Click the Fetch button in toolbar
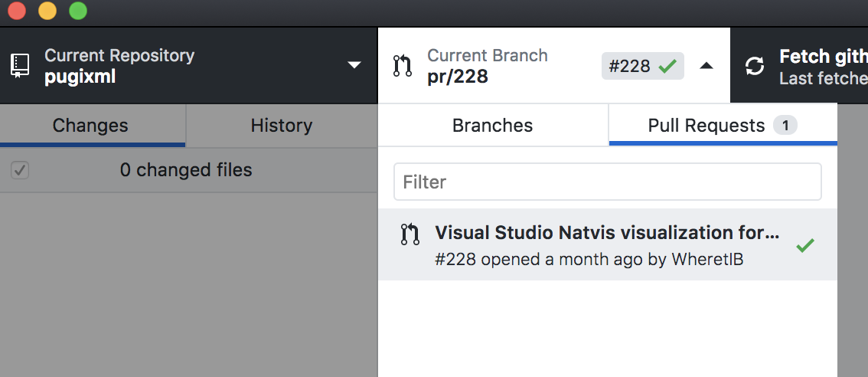Screen dimensions: 868x377 (799, 65)
